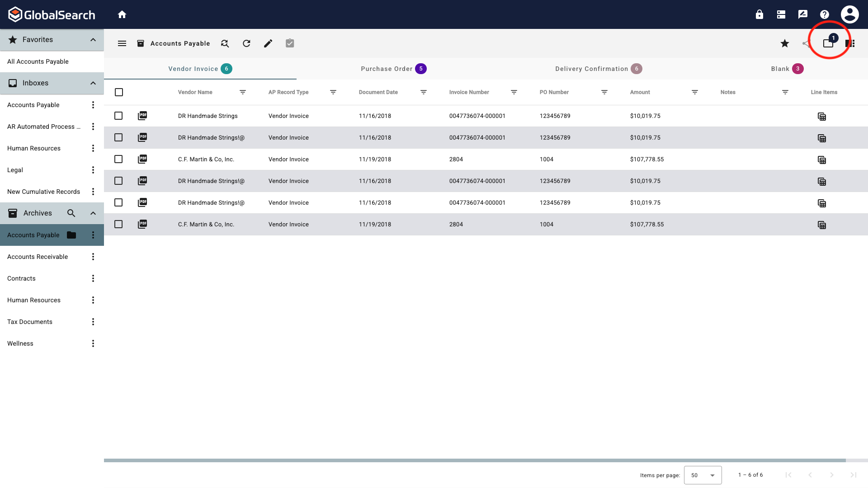Open the items per page dropdown
Viewport: 868px width, 488px height.
click(703, 475)
